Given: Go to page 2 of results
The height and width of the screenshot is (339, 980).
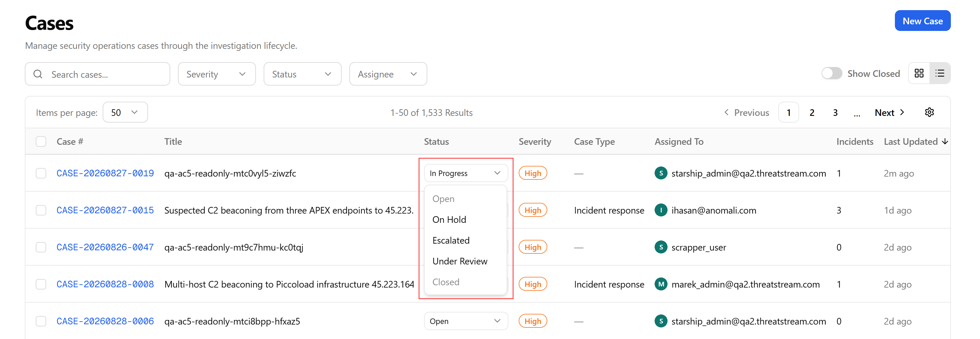Looking at the screenshot, I should click(x=812, y=112).
